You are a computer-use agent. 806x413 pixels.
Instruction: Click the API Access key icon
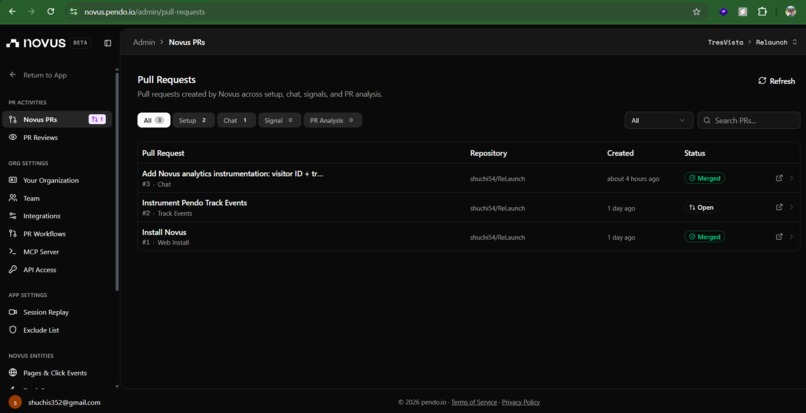[13, 270]
